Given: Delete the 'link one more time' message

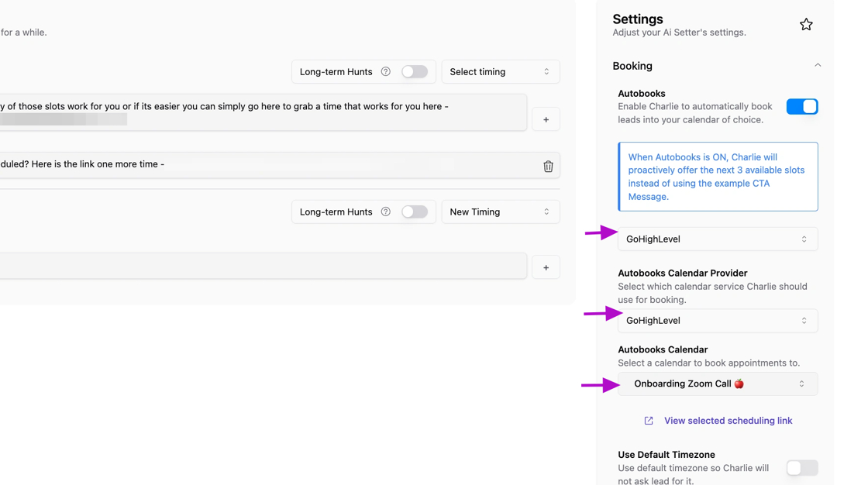Looking at the screenshot, I should (x=548, y=166).
